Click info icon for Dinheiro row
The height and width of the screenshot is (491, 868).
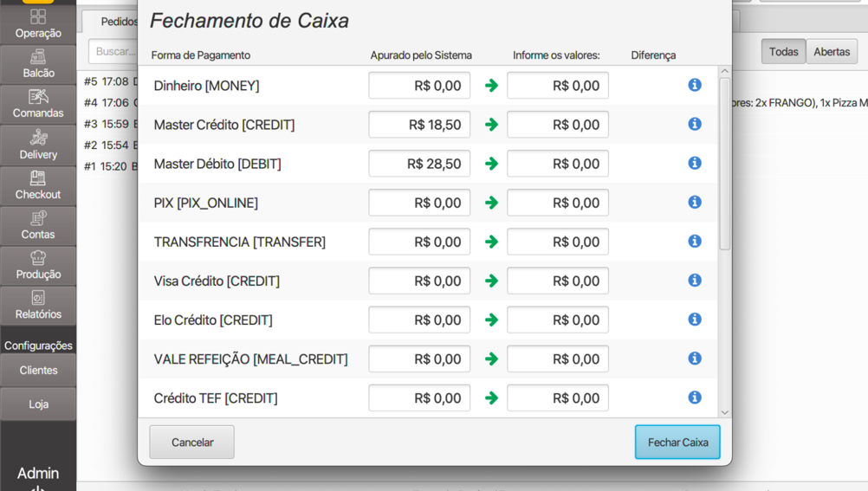pyautogui.click(x=695, y=85)
